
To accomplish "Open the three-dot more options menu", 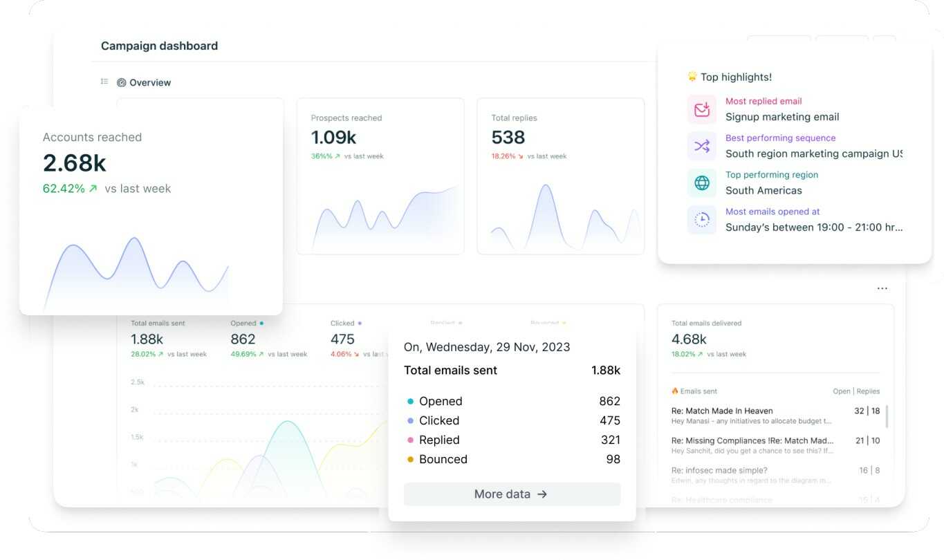I will (882, 288).
